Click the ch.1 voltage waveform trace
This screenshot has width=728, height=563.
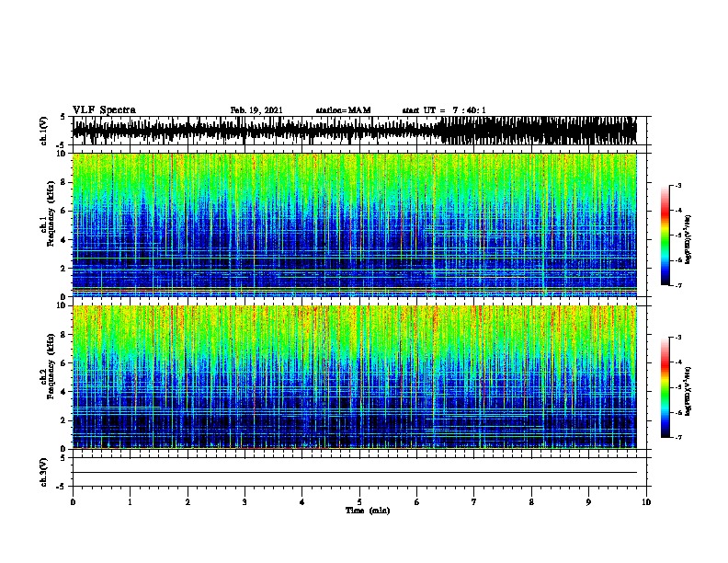355,131
